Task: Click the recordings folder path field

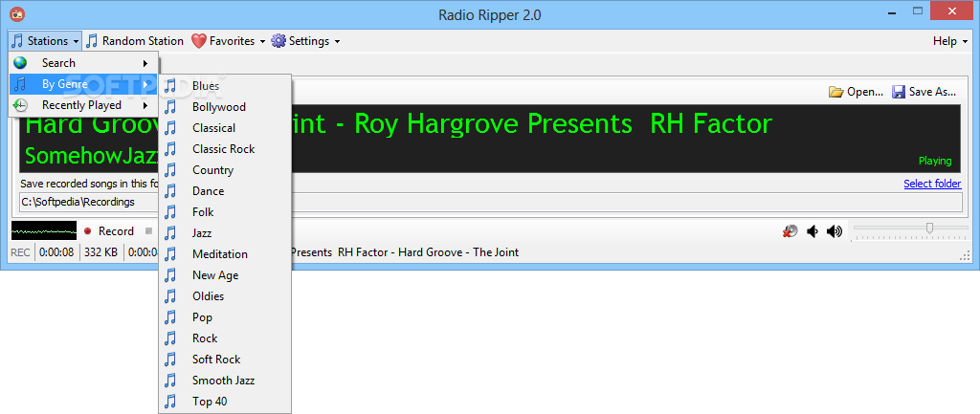Action: pyautogui.click(x=491, y=203)
